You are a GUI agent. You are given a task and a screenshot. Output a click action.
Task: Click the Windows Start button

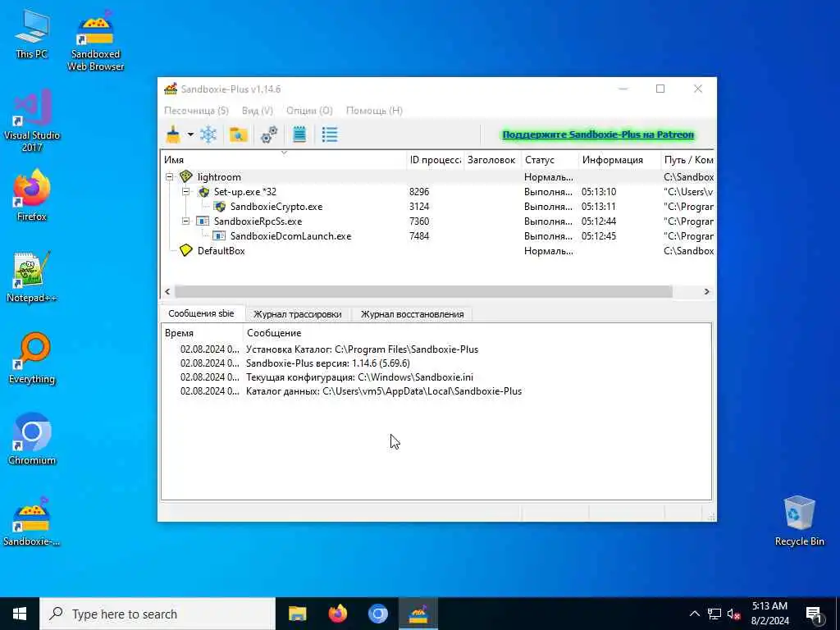tap(20, 614)
